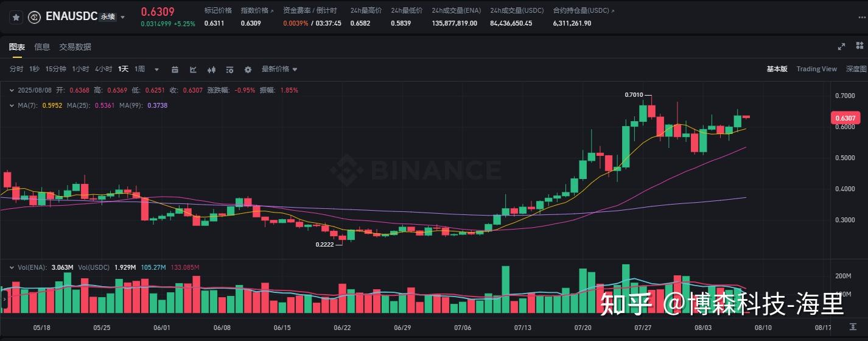Star ENAUSDC as a favorite
This screenshot has height=341, width=868.
pyautogui.click(x=16, y=18)
